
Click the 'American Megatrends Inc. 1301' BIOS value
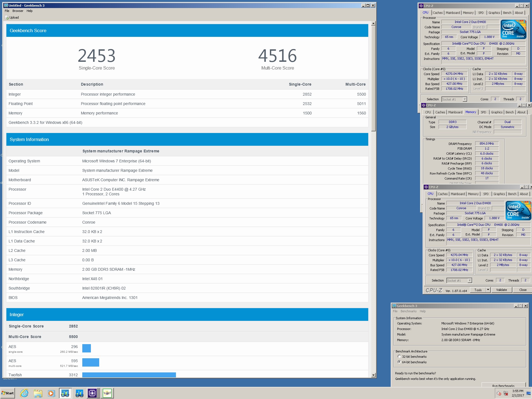pos(110,298)
